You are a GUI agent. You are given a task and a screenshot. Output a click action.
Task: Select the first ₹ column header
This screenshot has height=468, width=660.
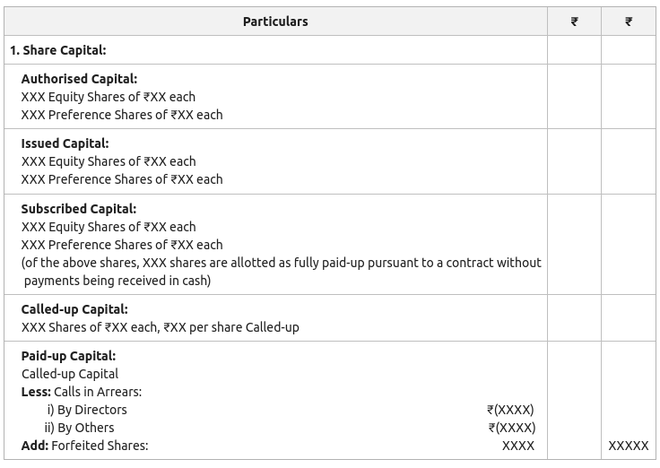(x=574, y=21)
